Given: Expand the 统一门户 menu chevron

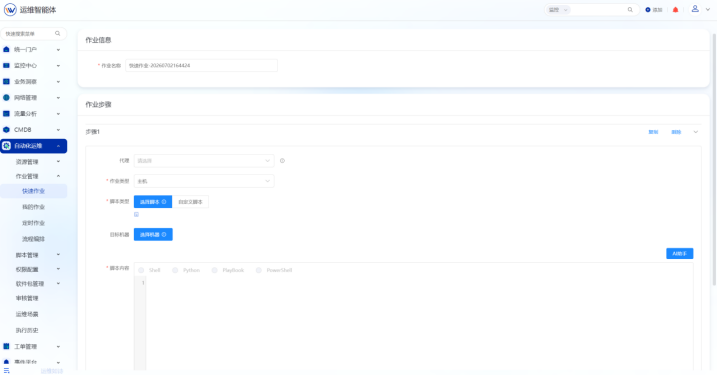Looking at the screenshot, I should click(58, 49).
